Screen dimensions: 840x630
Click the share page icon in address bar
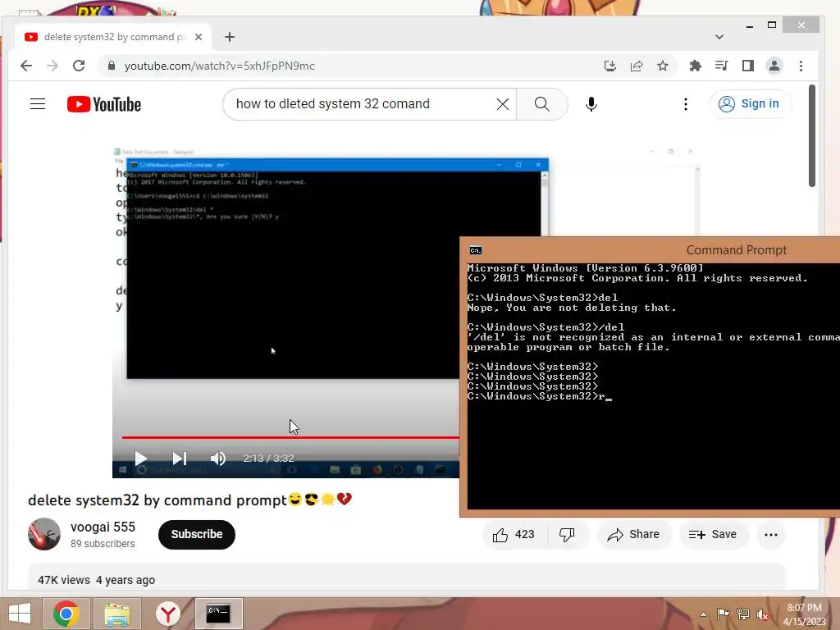pyautogui.click(x=637, y=66)
